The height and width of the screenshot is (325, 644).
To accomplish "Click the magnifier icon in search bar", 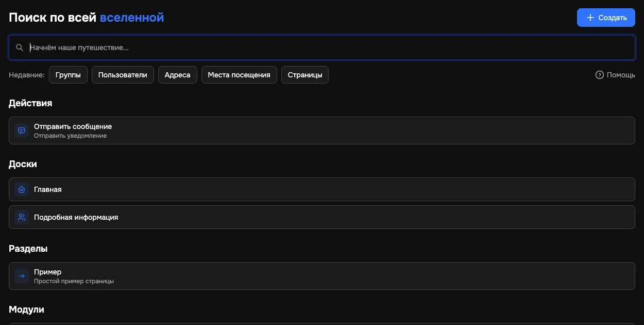I will coord(20,47).
